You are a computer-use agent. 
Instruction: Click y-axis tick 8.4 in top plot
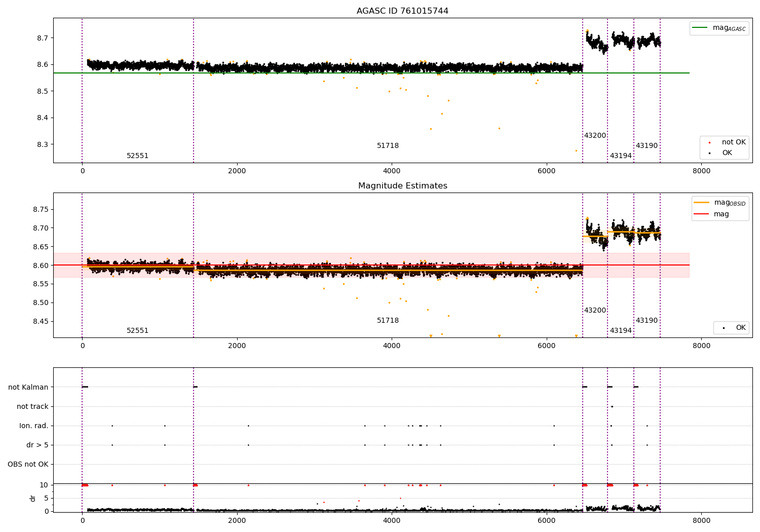click(x=43, y=118)
